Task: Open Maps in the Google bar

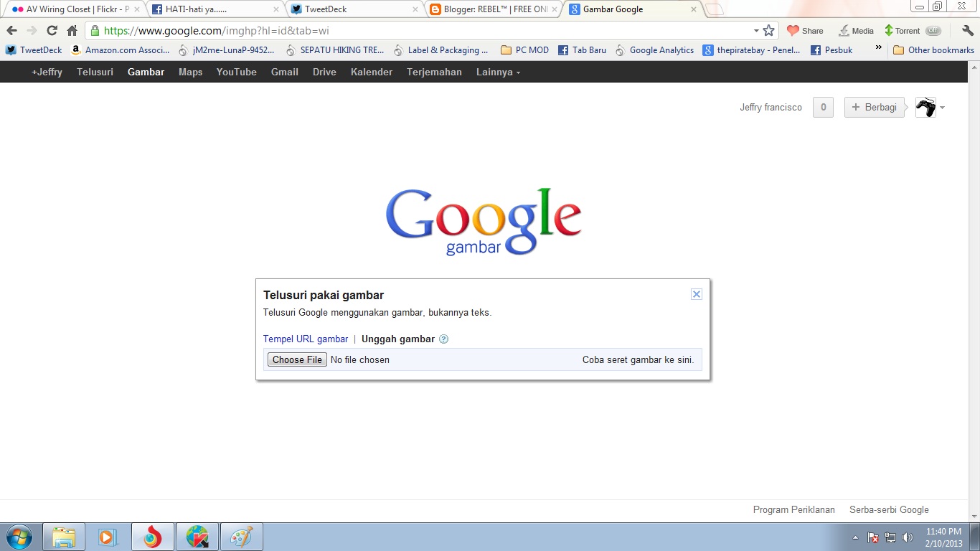Action: (191, 72)
